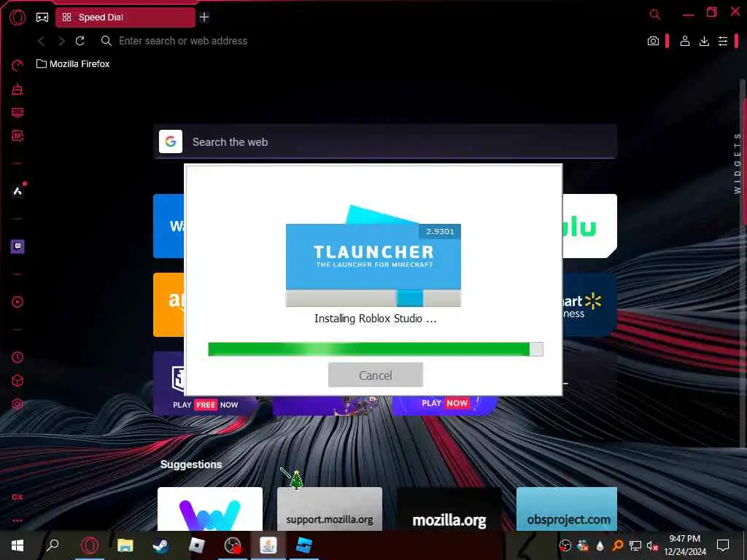Open the orange Amazon speed dial tile
The height and width of the screenshot is (560, 747).
point(169,305)
